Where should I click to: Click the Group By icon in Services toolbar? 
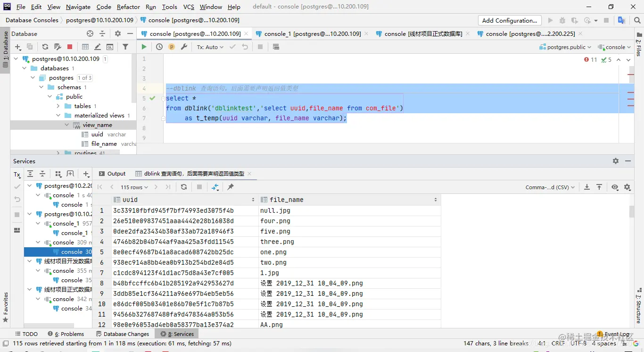[x=58, y=174]
